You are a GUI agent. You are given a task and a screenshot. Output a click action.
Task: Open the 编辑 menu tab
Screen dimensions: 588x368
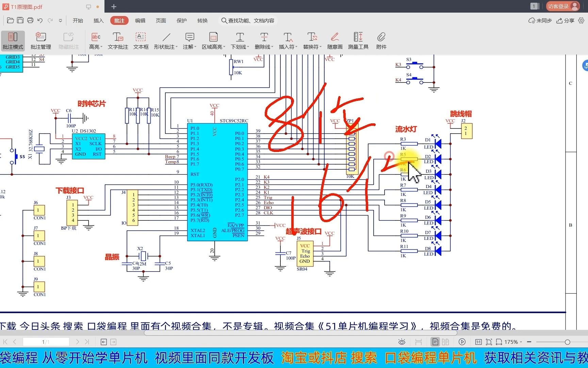click(x=140, y=20)
